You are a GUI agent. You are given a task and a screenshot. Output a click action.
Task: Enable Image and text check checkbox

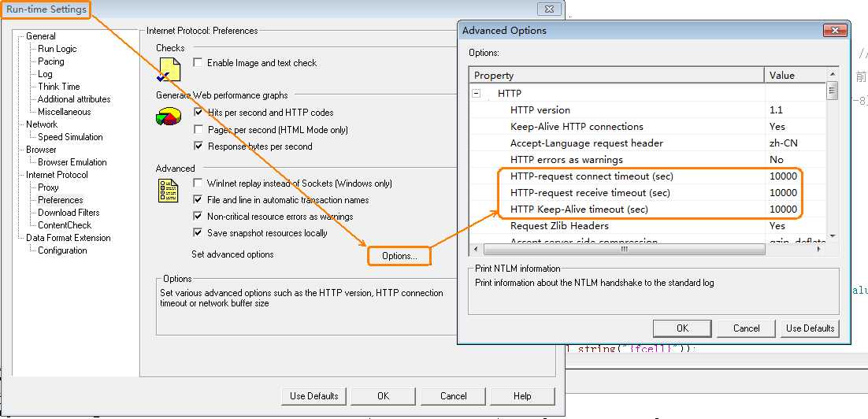click(x=198, y=62)
